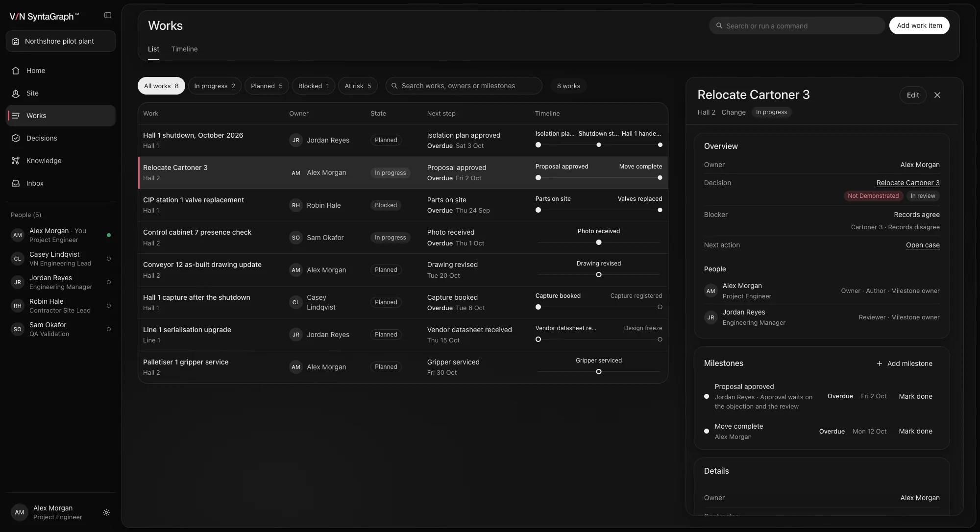Close the Relocate Cartoner 3 panel

pyautogui.click(x=937, y=95)
